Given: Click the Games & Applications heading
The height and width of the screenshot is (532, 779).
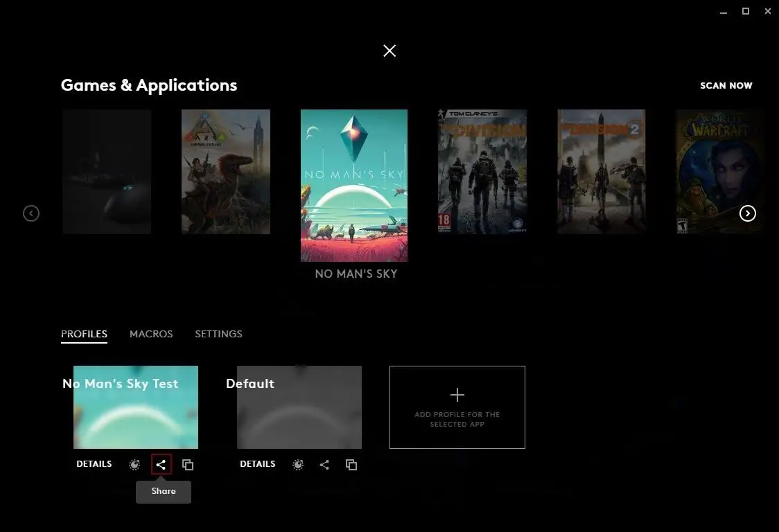Looking at the screenshot, I should click(149, 85).
